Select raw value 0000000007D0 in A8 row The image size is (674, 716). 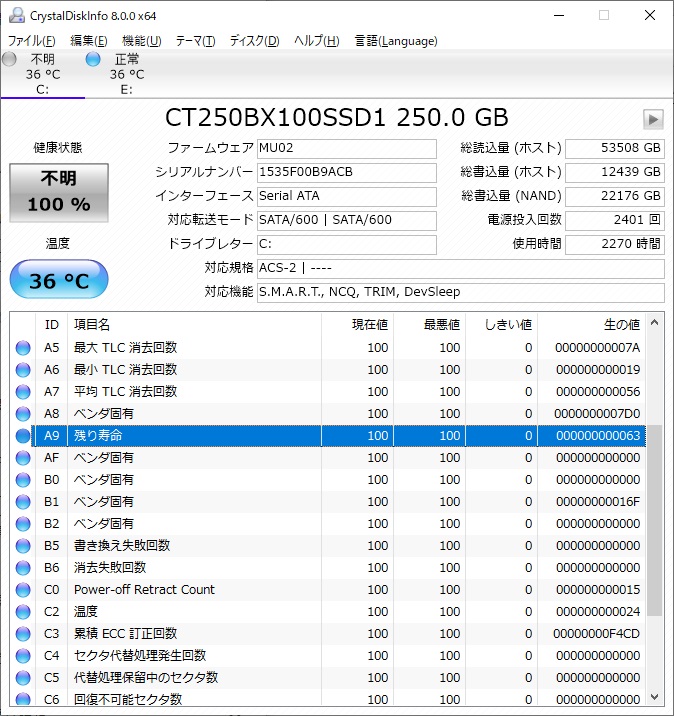point(597,414)
